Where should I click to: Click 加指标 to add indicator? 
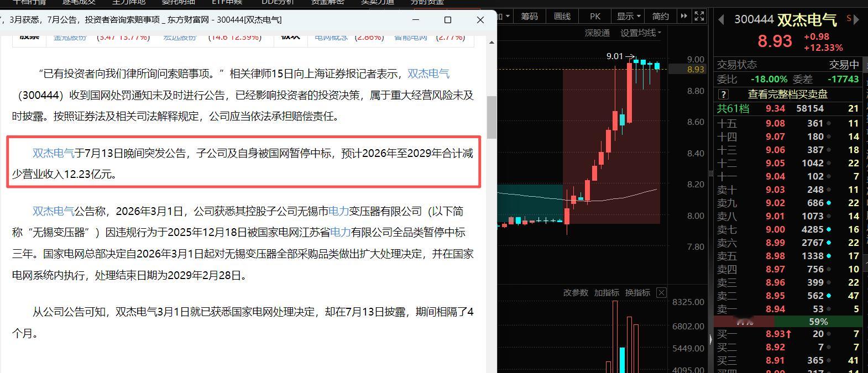pyautogui.click(x=606, y=293)
